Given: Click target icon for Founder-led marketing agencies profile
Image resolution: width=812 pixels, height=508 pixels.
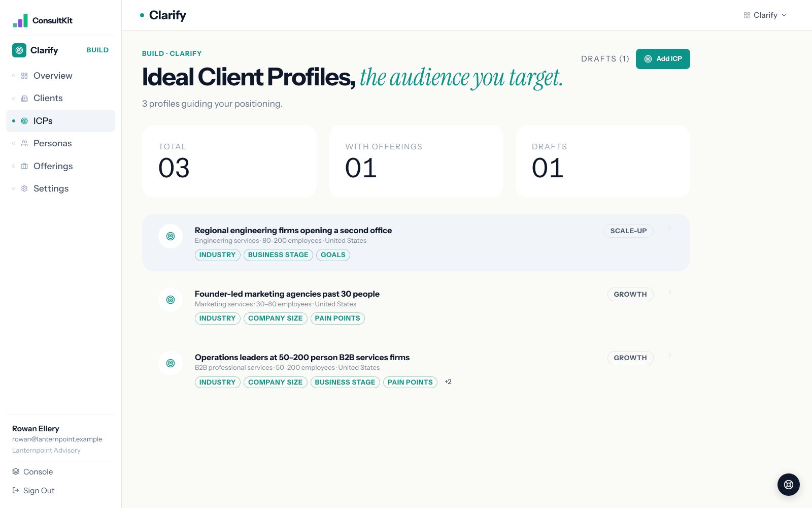Looking at the screenshot, I should coord(171,300).
